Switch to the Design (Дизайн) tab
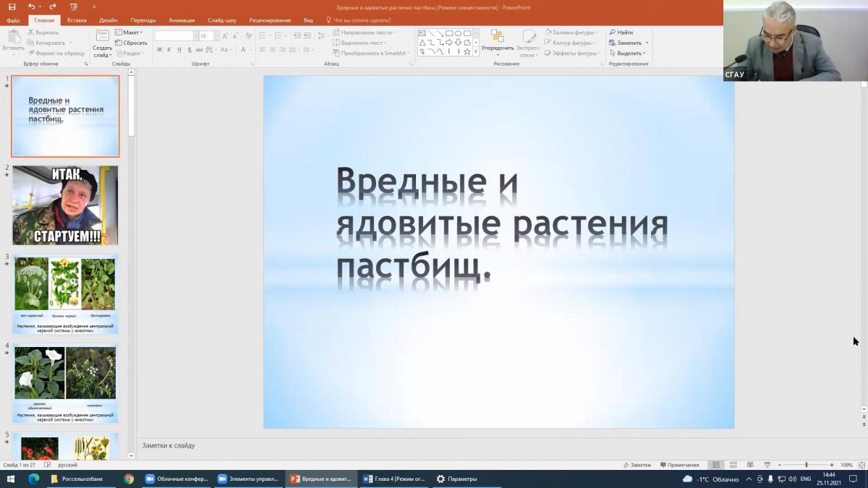 pos(109,20)
